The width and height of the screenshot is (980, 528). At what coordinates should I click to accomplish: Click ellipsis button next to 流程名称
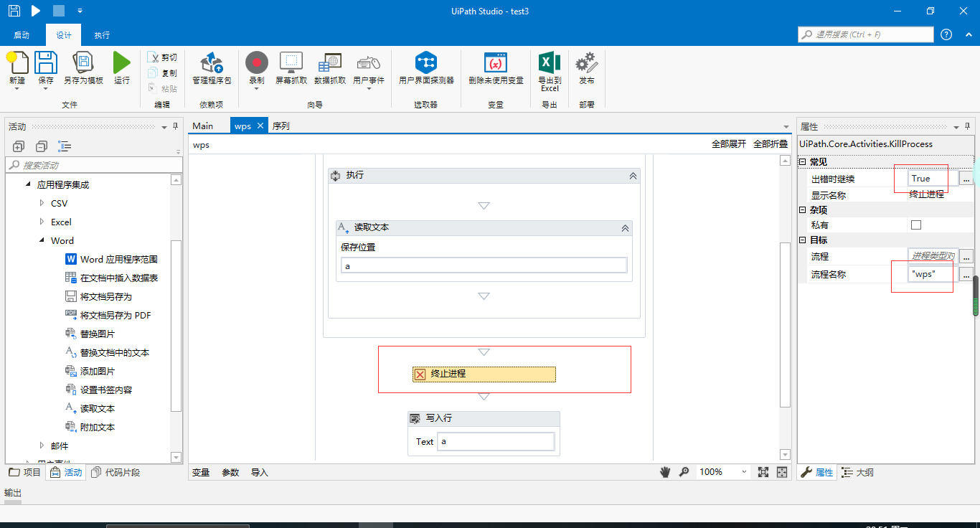point(967,274)
